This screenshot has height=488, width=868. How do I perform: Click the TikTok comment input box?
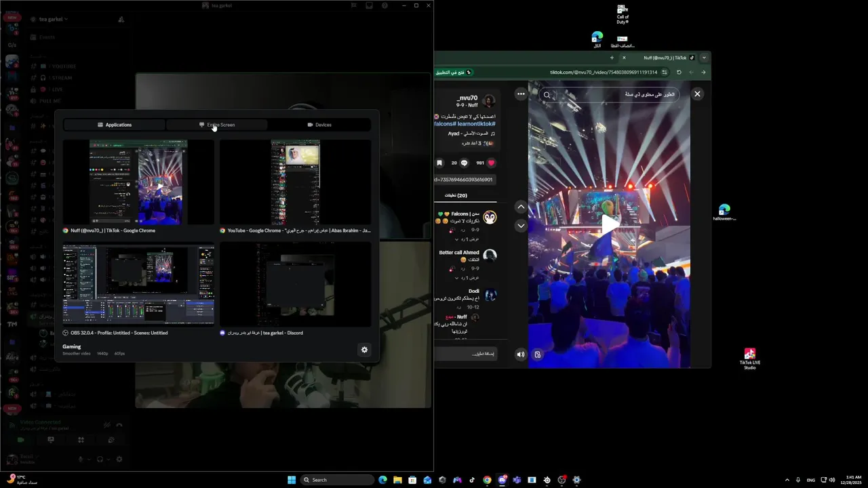point(465,354)
